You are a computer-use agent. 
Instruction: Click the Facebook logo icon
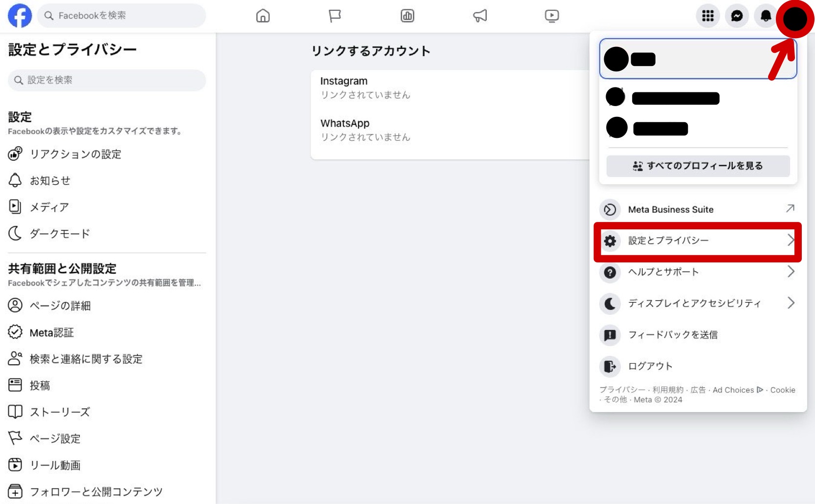coord(20,16)
